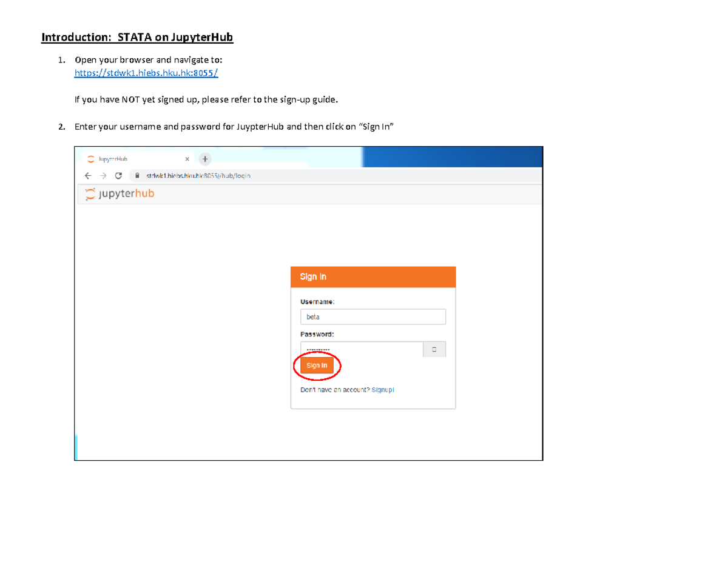Click the forward navigation arrow
728x562 pixels.
point(102,175)
